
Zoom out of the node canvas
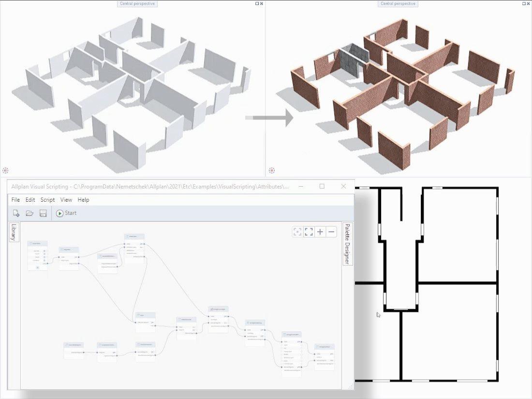[331, 232]
